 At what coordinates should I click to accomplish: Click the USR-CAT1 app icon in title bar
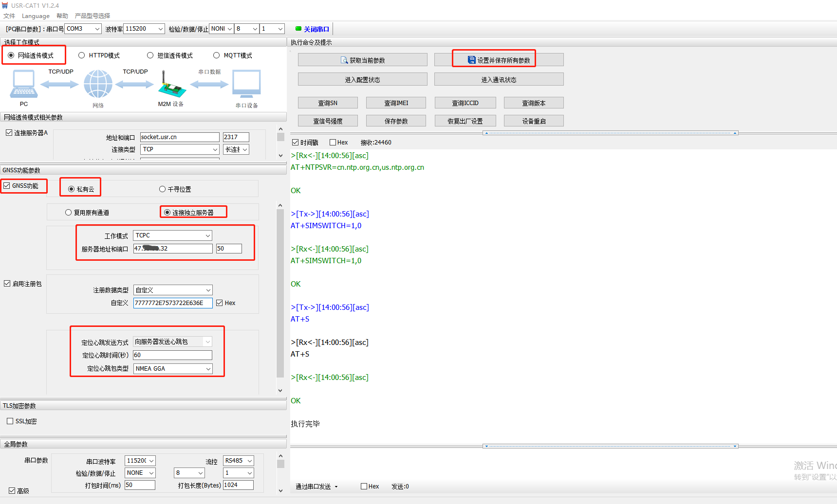pos(5,5)
